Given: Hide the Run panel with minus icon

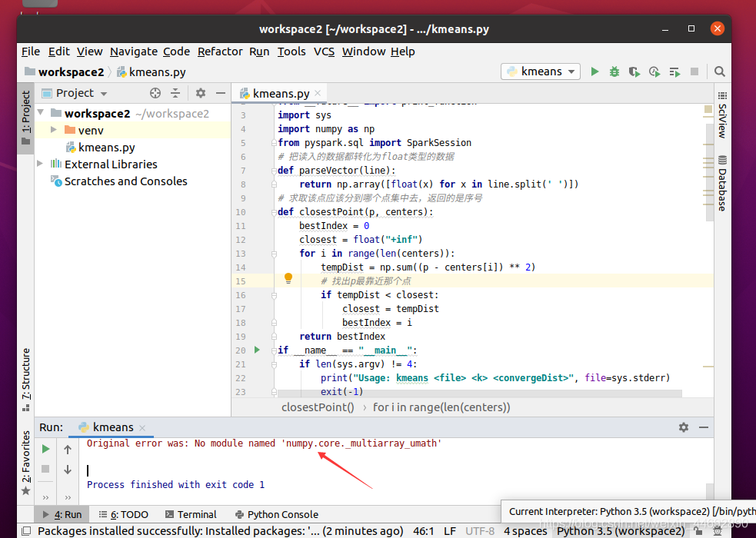Looking at the screenshot, I should [704, 427].
